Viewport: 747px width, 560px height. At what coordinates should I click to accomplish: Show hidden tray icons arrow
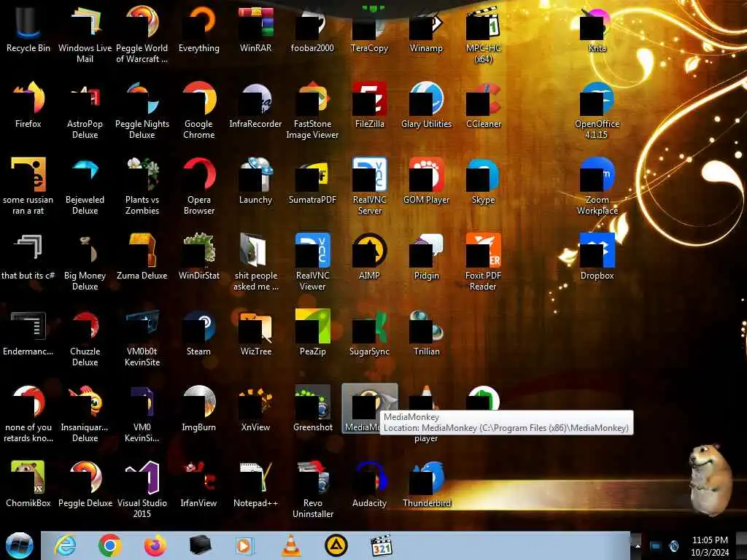(636, 545)
